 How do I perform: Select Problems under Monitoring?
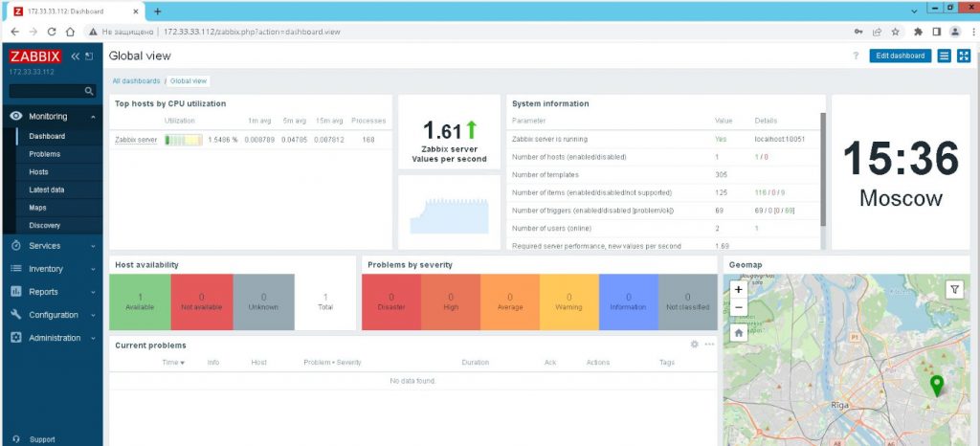(44, 154)
